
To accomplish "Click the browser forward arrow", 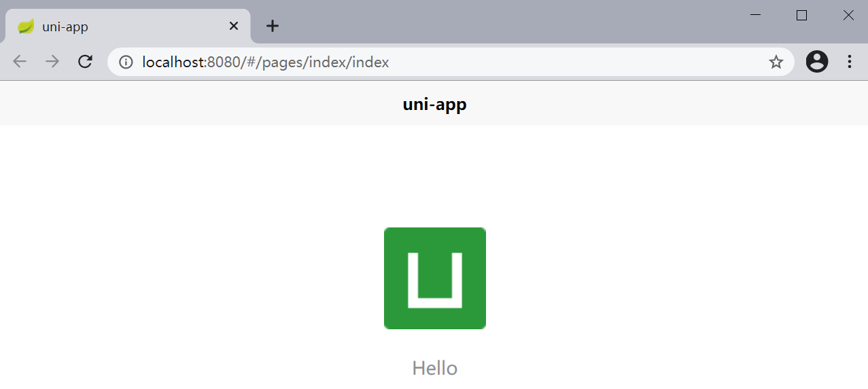I will pyautogui.click(x=52, y=62).
